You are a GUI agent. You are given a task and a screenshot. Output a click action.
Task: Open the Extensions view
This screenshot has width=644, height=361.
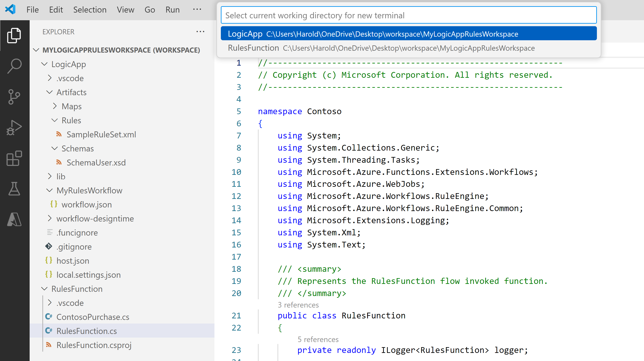click(x=14, y=159)
